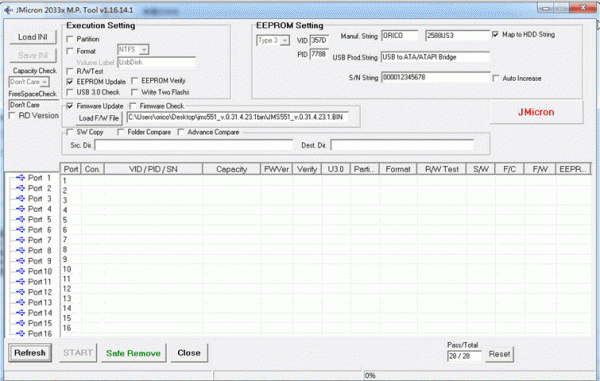Click the USB Prod. String field
The width and height of the screenshot is (600, 381).
435,57
